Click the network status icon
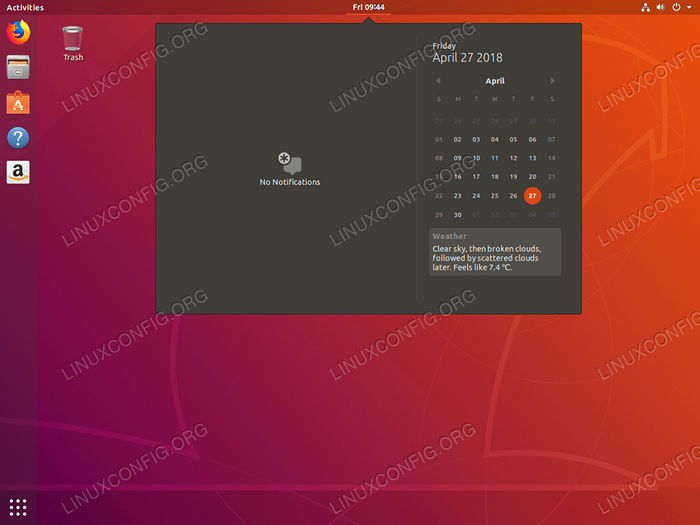 coord(646,7)
